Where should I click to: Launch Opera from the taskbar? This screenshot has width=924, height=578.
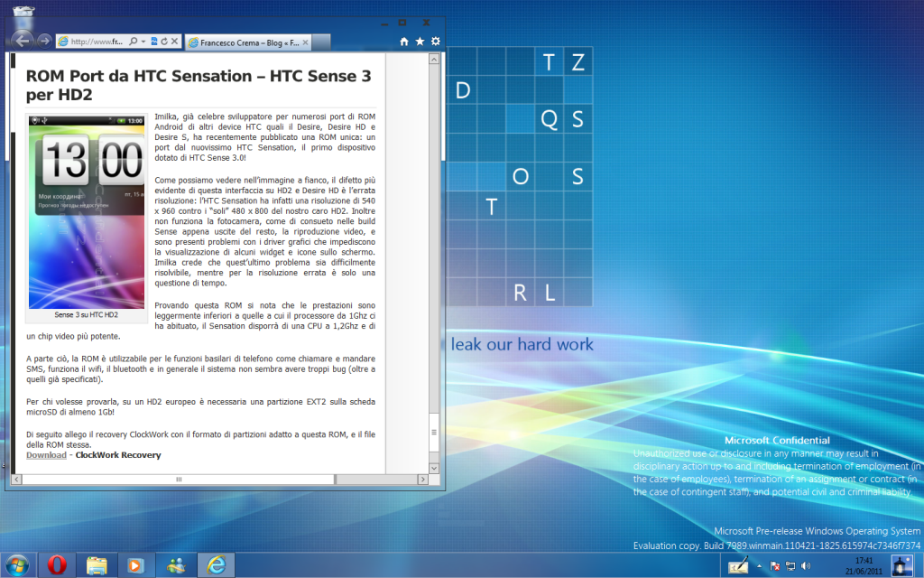(x=57, y=565)
